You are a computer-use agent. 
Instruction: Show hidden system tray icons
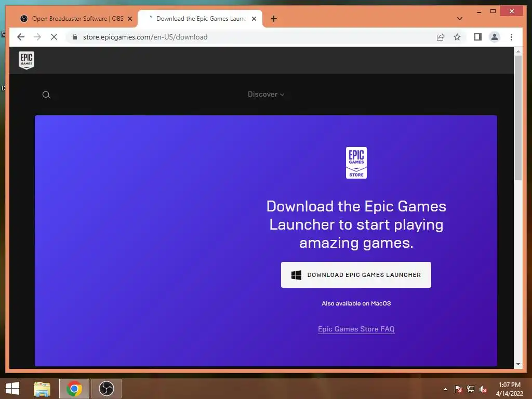(x=445, y=389)
